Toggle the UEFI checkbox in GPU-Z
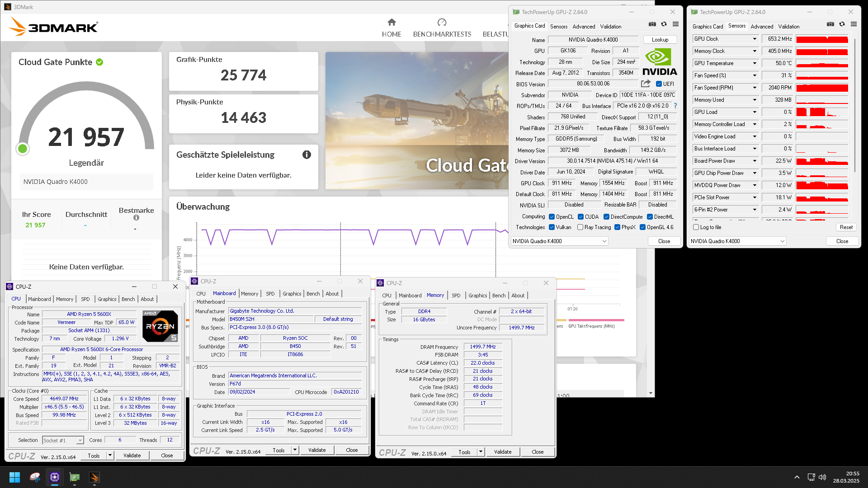The width and height of the screenshot is (868, 488). tap(659, 84)
